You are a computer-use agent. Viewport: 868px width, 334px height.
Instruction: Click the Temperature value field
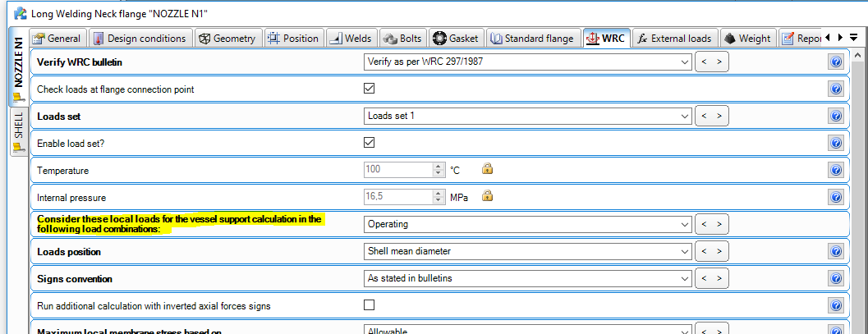[x=398, y=170]
